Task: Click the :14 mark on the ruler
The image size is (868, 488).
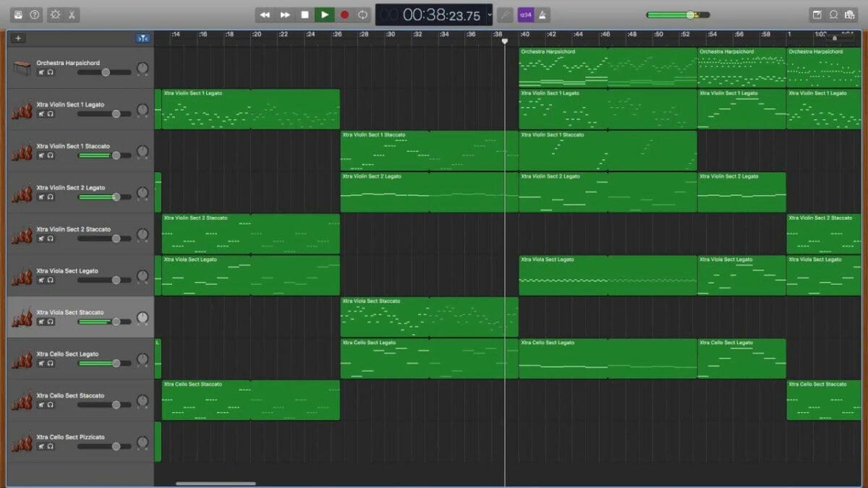Action: coord(177,34)
